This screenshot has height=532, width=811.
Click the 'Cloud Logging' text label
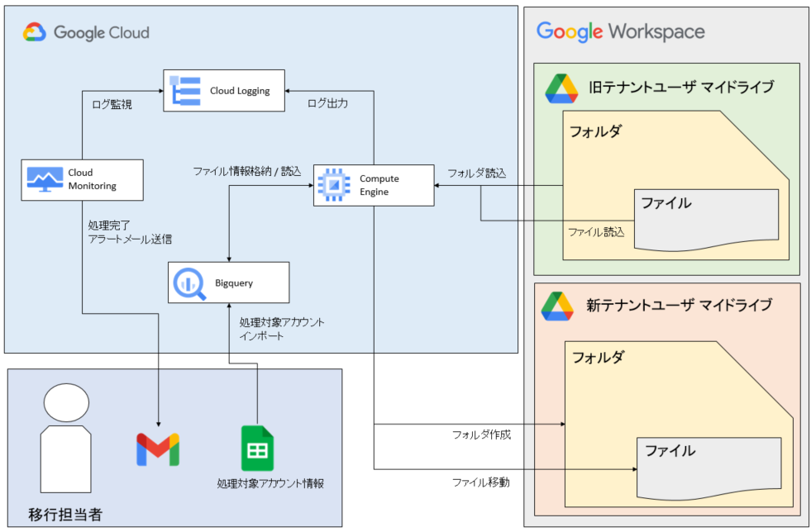[240, 91]
